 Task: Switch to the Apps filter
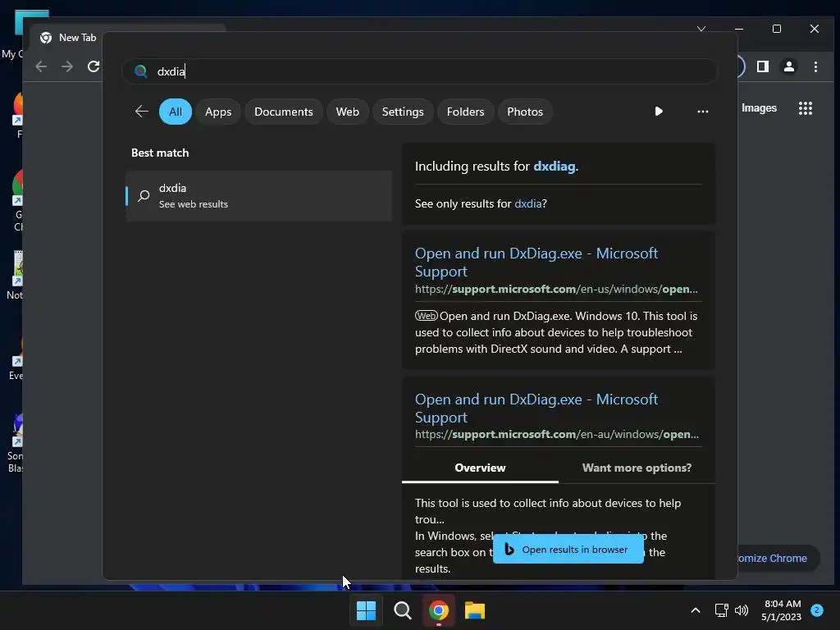(x=218, y=112)
